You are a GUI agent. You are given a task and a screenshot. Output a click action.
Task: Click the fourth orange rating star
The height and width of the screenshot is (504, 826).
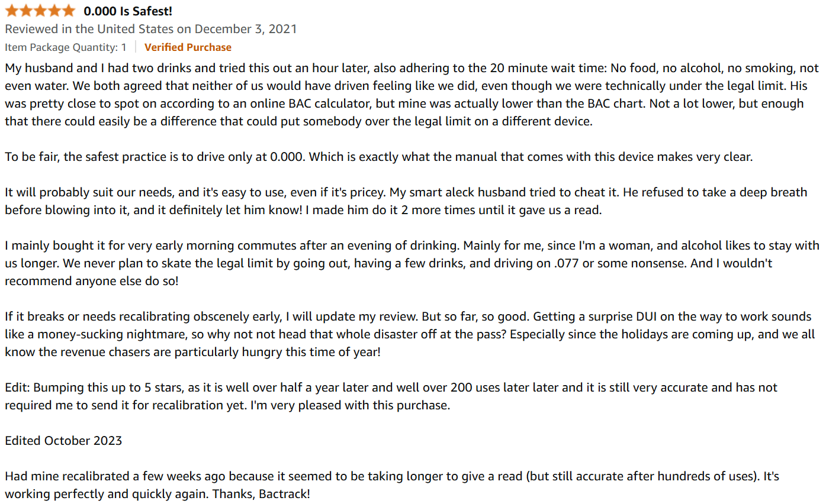(54, 10)
